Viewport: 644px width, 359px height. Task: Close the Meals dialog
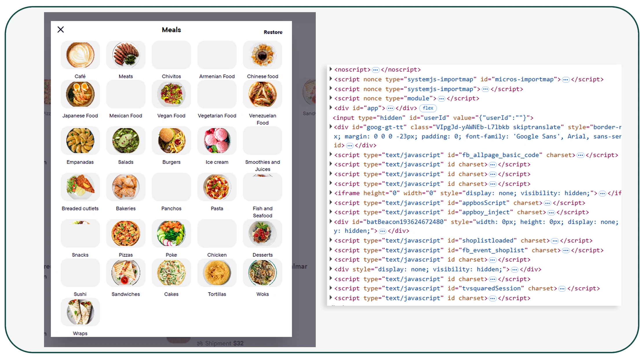tap(61, 30)
